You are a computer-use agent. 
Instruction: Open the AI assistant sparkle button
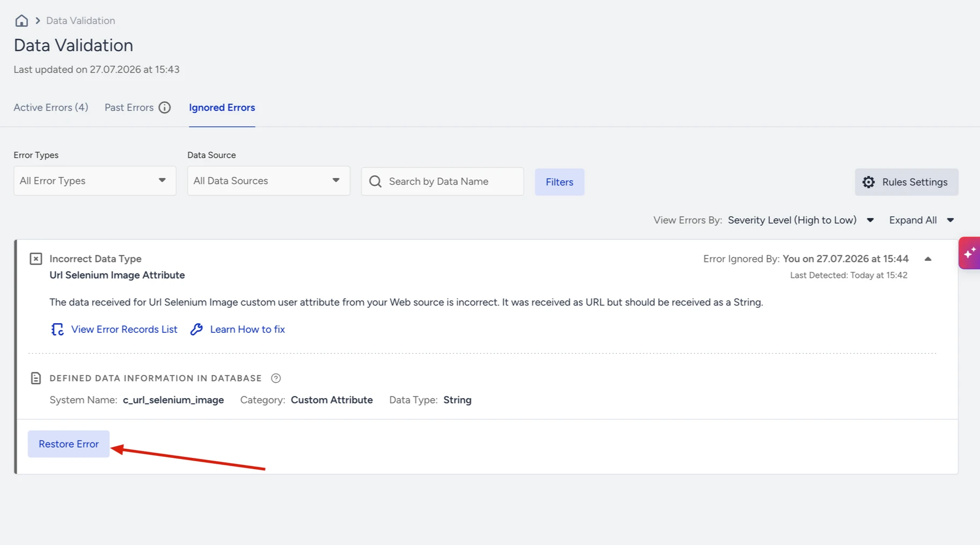point(970,253)
